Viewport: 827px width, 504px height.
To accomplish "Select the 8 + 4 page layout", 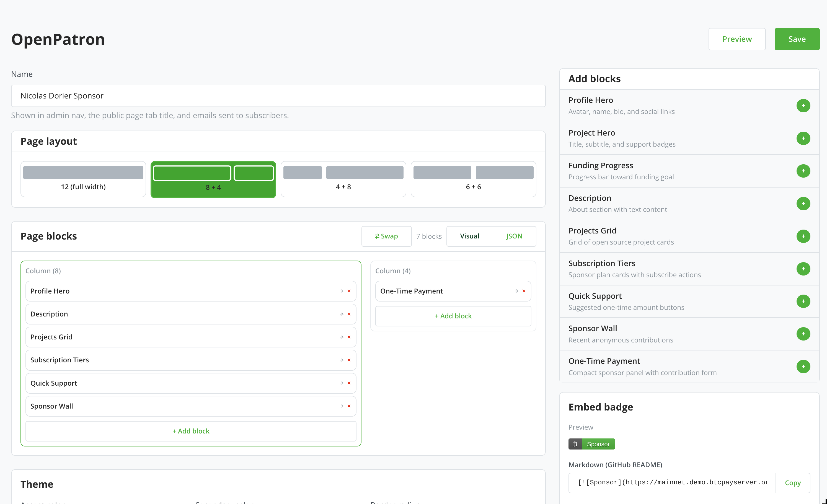I will (x=213, y=180).
